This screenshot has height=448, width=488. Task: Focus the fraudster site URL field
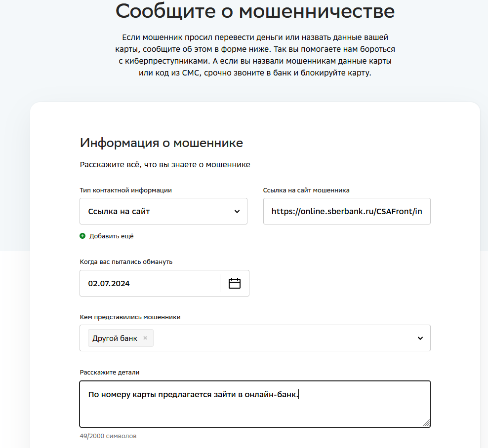347,211
